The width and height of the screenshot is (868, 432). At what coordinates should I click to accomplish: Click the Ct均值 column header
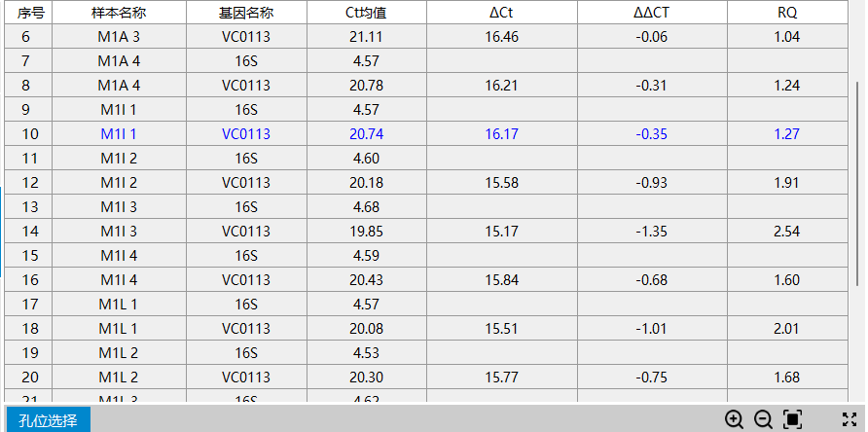coord(366,13)
